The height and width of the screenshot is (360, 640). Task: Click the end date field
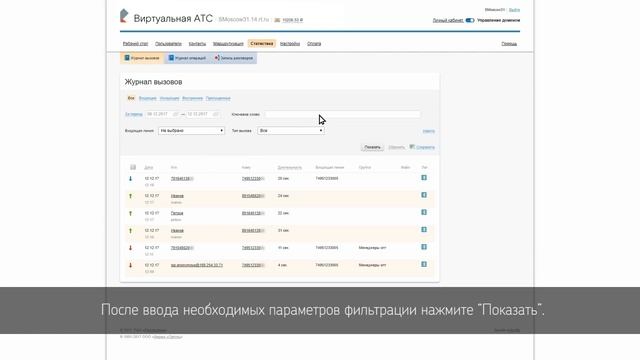199,114
